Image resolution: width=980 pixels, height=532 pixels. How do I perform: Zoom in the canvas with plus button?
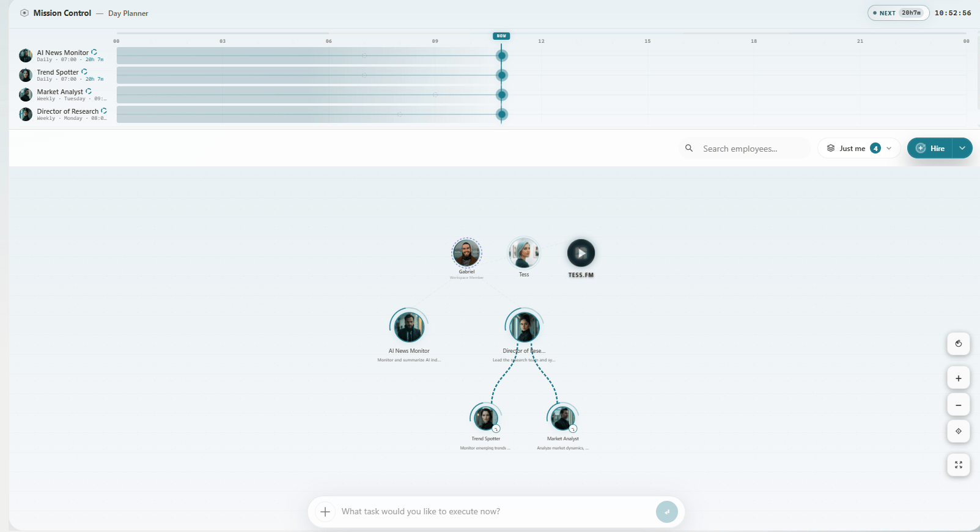click(x=959, y=378)
